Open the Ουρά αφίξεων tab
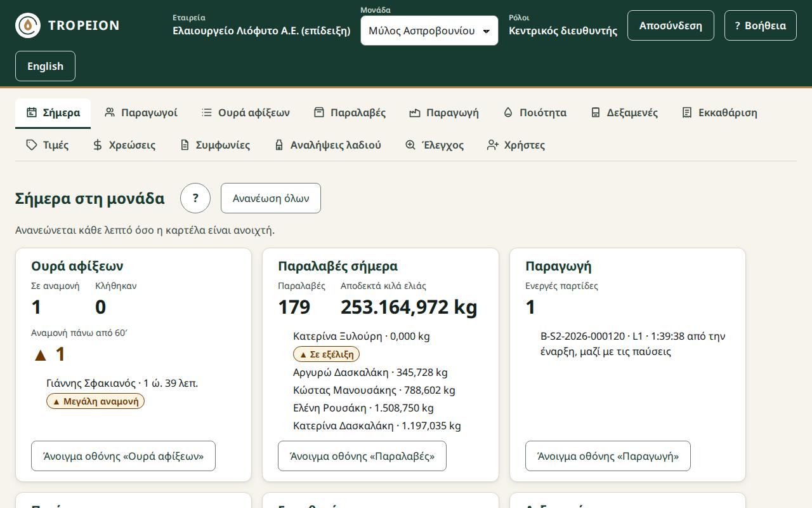 tap(246, 113)
